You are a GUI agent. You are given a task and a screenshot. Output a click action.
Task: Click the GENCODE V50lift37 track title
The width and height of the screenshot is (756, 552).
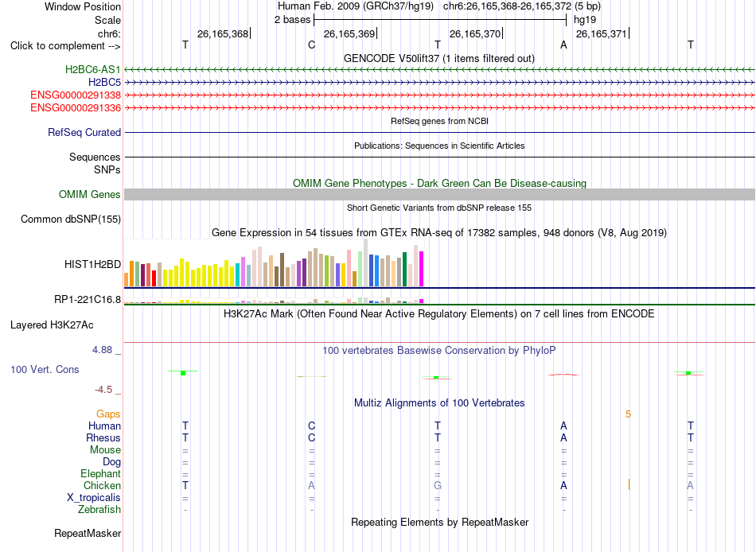[x=438, y=58]
